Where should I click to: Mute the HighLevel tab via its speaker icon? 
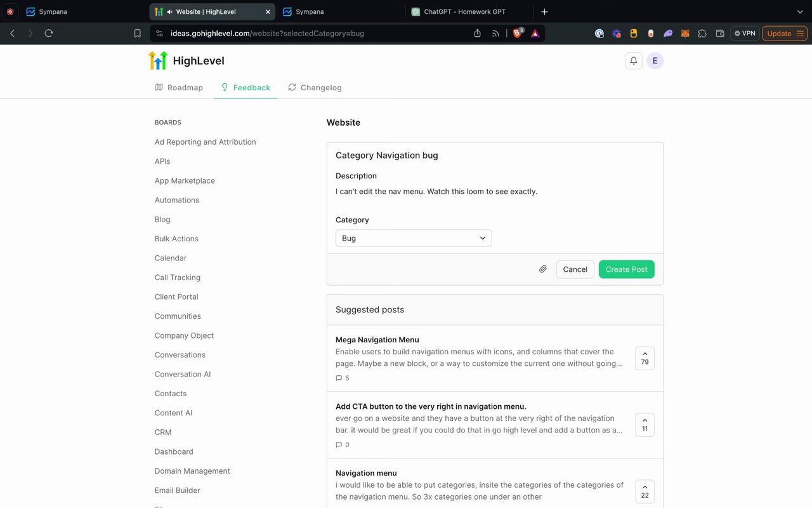170,11
